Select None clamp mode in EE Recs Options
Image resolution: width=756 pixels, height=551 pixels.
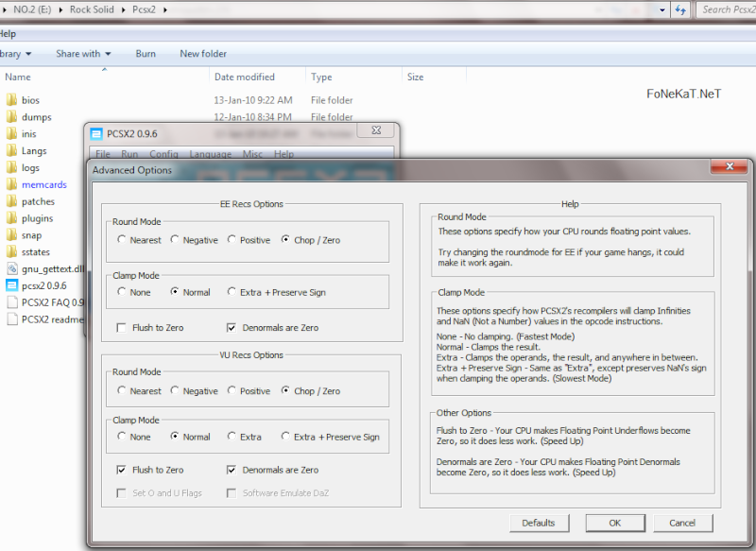coord(122,291)
